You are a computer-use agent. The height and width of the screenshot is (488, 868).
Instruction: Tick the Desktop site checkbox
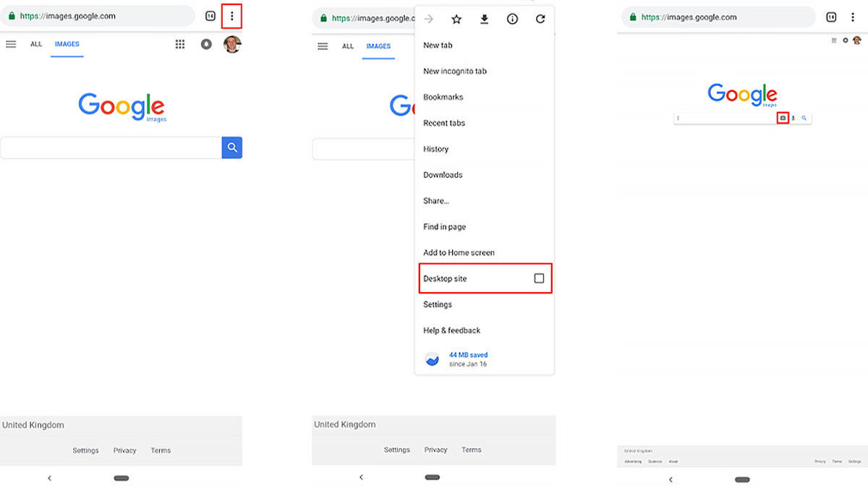(x=539, y=278)
